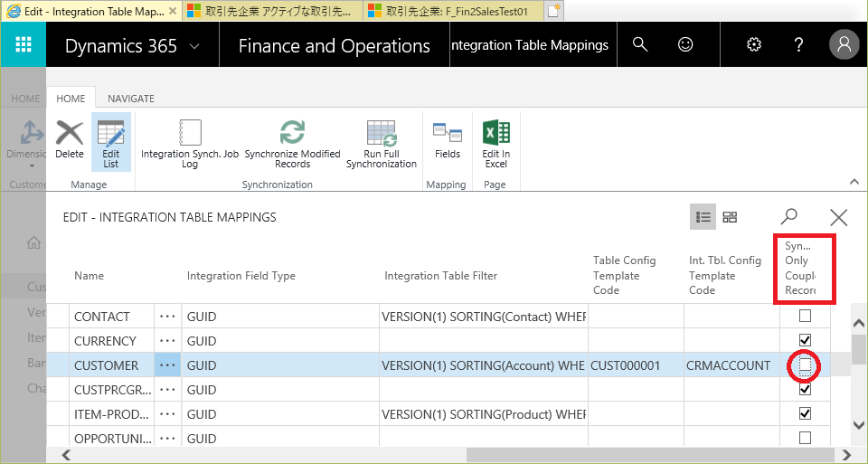
Task: Toggle CONTACT Synch Only Coupled checkbox
Action: click(x=805, y=316)
